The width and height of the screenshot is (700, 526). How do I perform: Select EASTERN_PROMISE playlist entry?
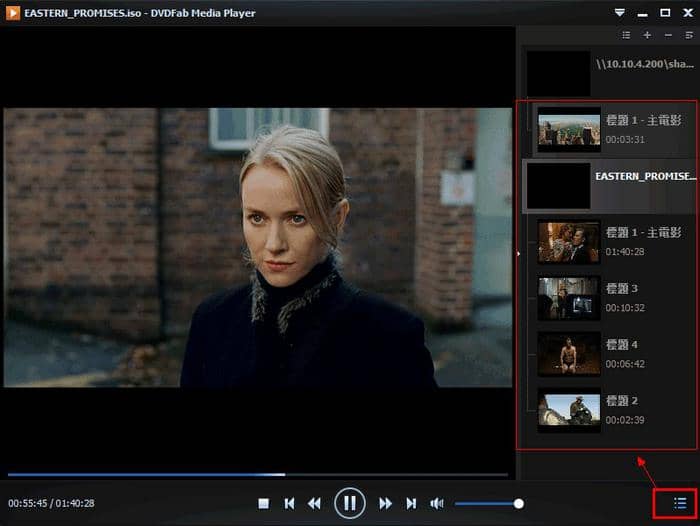(610, 186)
